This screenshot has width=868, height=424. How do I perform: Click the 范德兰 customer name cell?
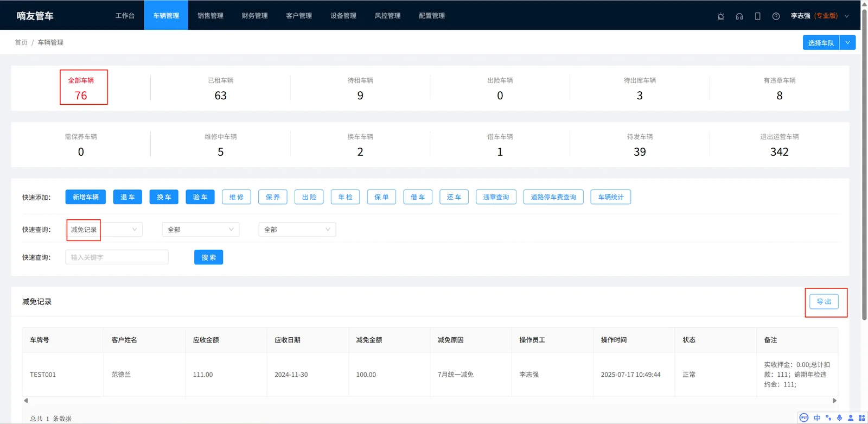point(144,375)
